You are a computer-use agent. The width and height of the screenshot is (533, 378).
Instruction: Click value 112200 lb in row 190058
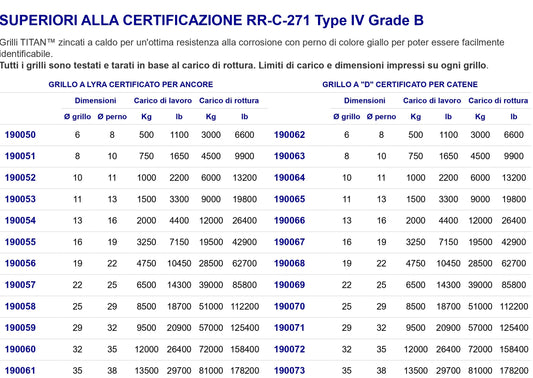click(245, 306)
